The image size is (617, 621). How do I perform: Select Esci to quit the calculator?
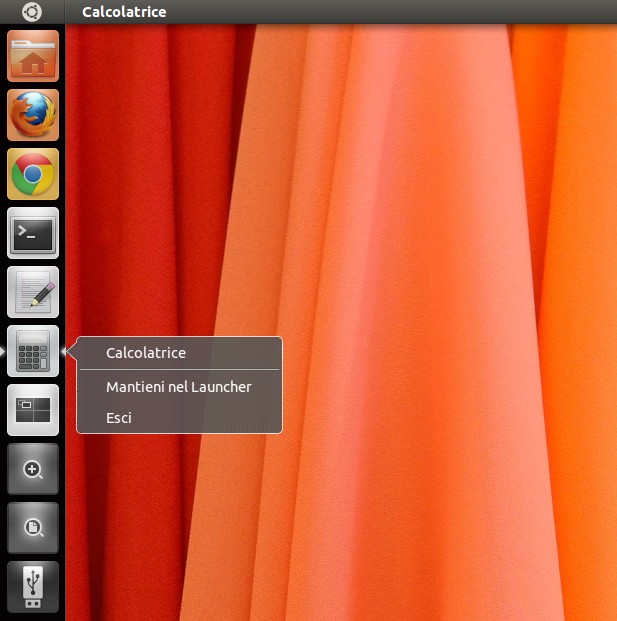coord(179,418)
